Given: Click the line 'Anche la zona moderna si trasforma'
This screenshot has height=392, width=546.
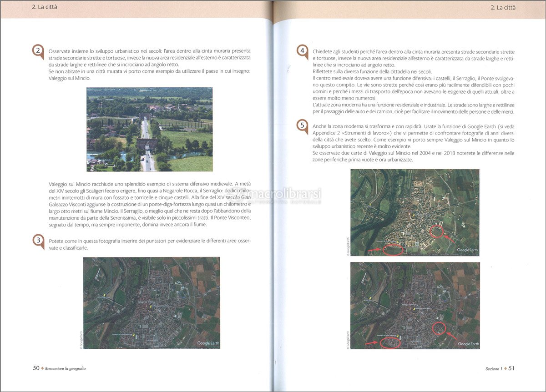Looking at the screenshot, I should pos(414,126).
